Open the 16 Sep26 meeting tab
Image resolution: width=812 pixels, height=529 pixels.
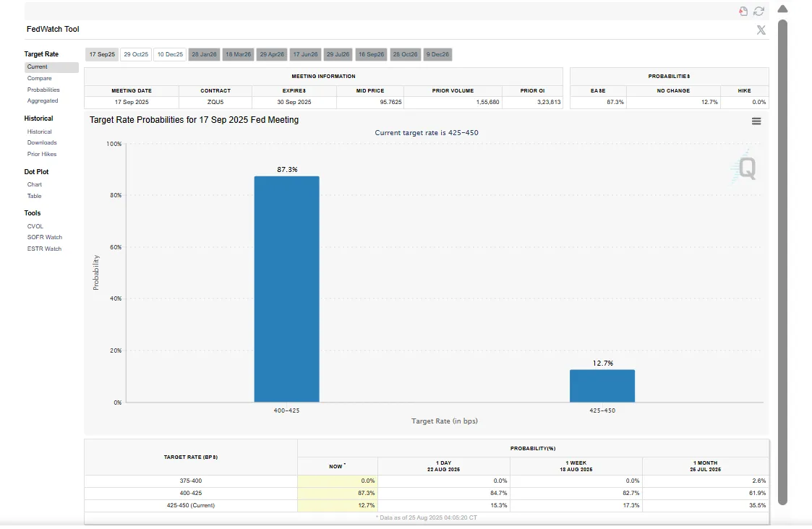tap(372, 54)
